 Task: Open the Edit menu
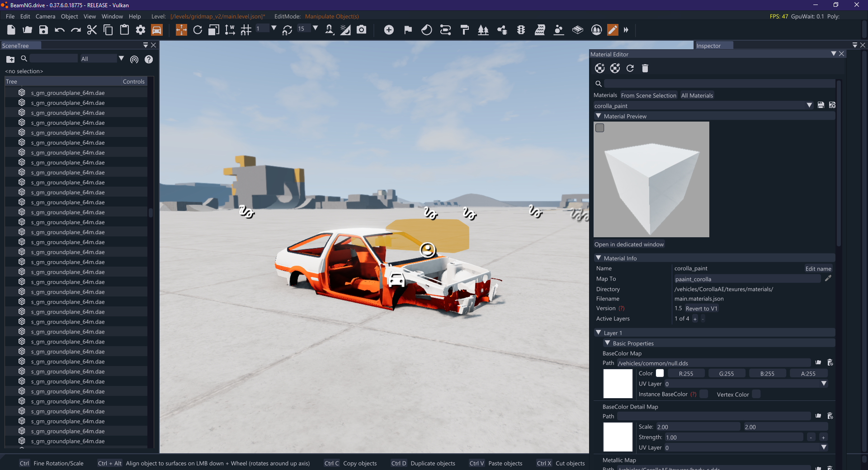(25, 16)
